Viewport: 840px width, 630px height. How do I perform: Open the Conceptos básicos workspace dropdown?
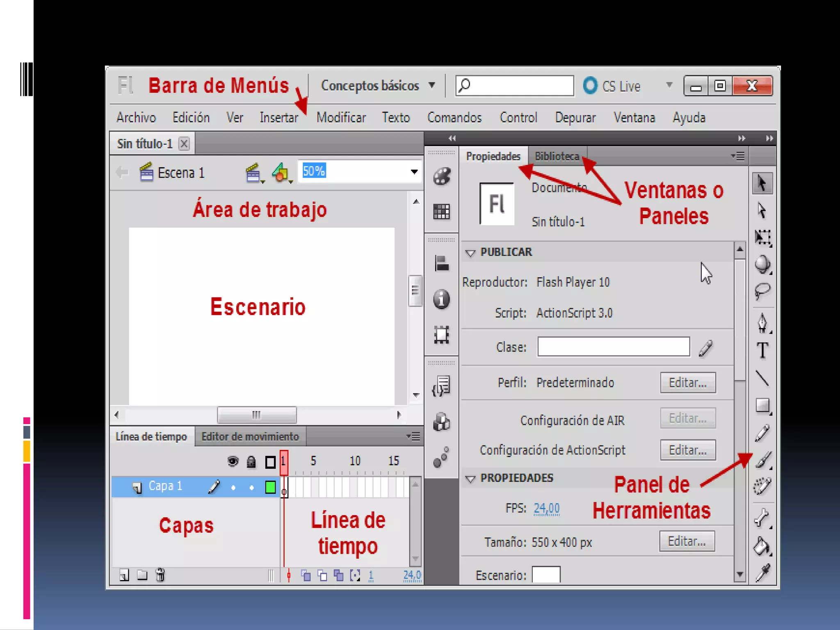377,86
